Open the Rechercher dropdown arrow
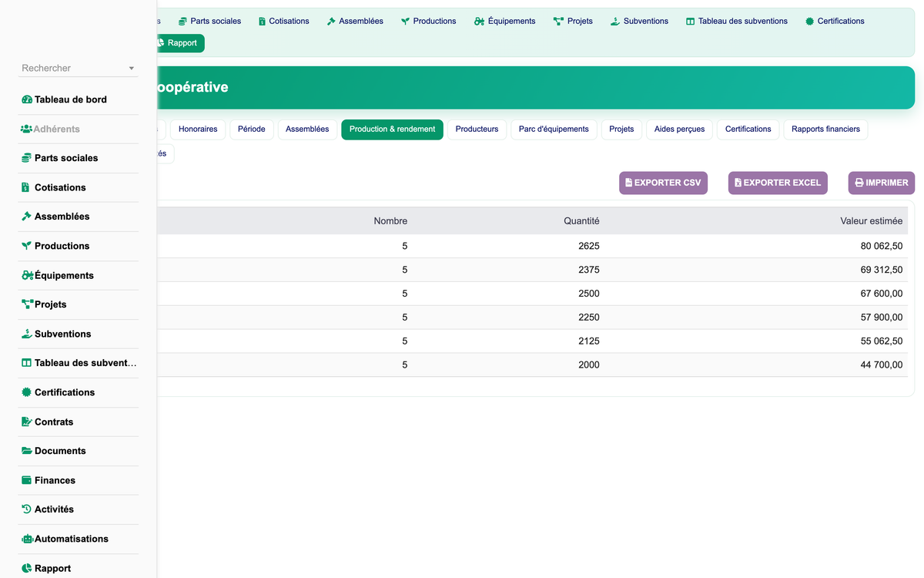Viewport: 924px width, 578px height. [x=132, y=69]
